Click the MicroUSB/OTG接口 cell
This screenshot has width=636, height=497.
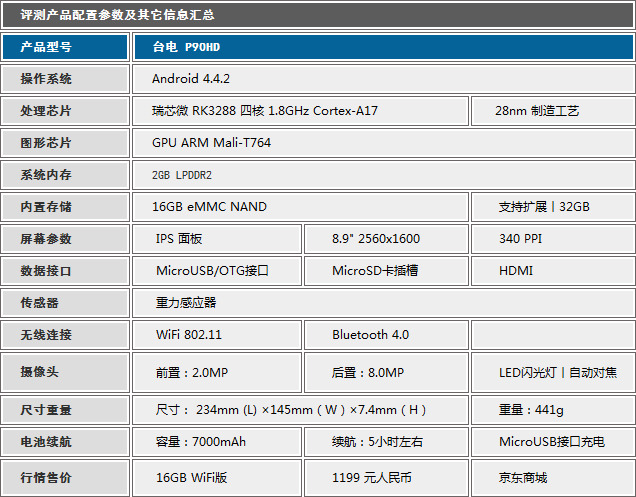coord(217,271)
